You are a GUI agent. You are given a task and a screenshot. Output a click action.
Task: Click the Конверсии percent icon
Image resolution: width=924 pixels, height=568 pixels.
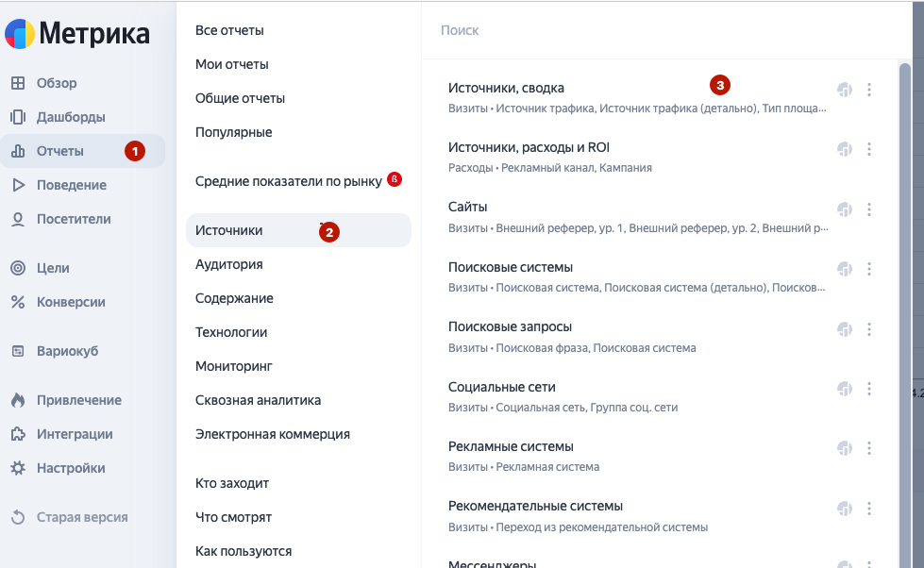point(18,302)
